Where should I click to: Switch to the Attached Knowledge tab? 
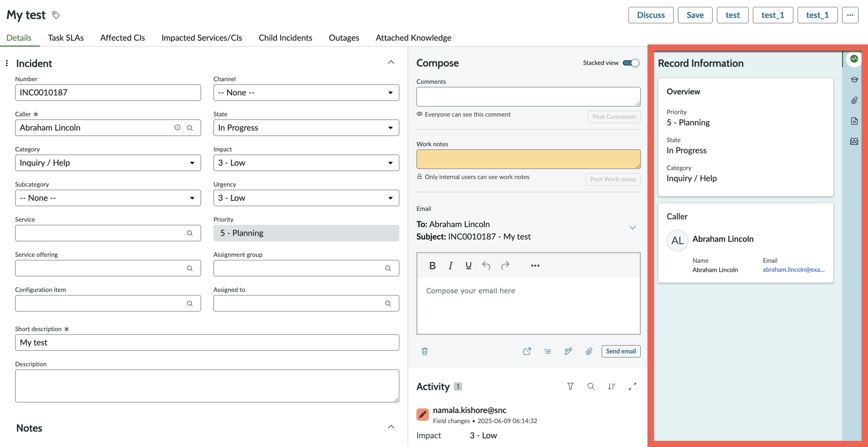413,38
